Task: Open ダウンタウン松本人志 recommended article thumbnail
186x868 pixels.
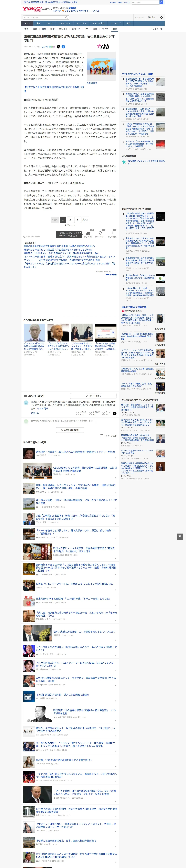Action: [x=34, y=333]
